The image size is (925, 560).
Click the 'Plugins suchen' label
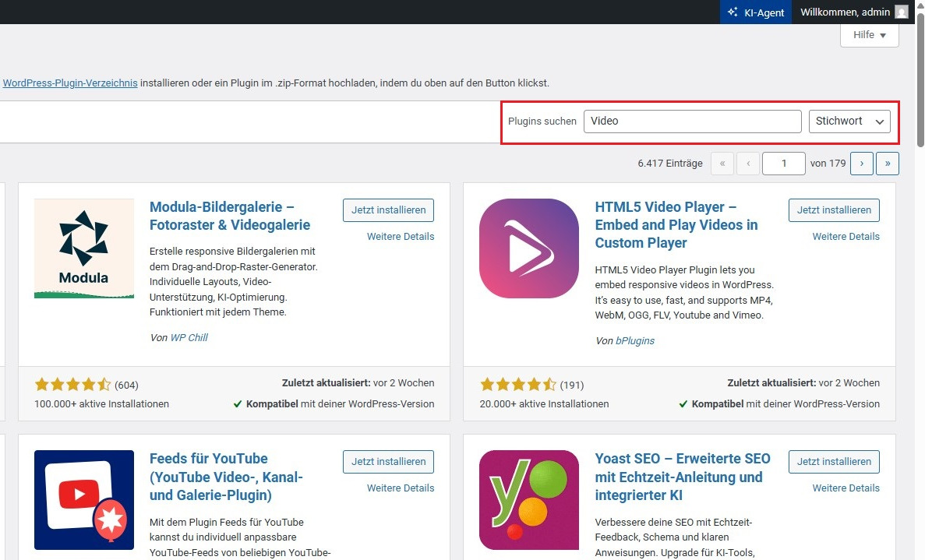[x=542, y=122]
